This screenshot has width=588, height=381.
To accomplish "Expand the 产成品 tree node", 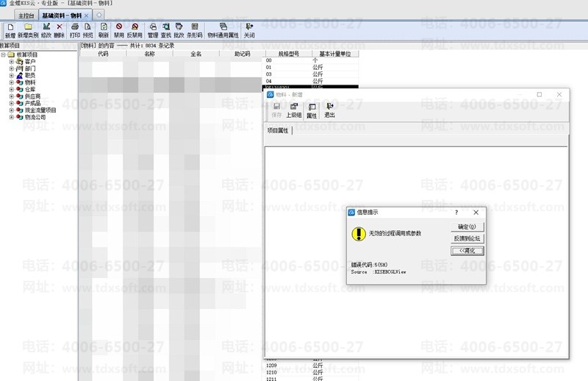I will coord(12,103).
